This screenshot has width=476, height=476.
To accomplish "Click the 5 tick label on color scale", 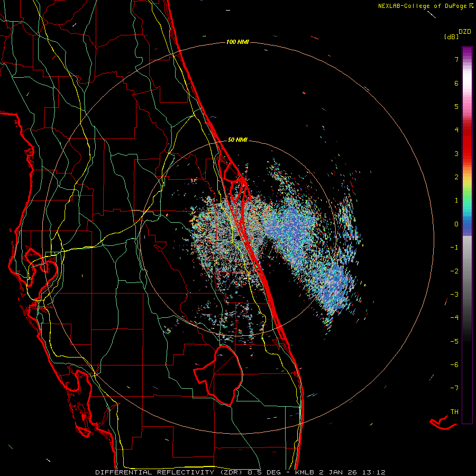I will [456, 106].
